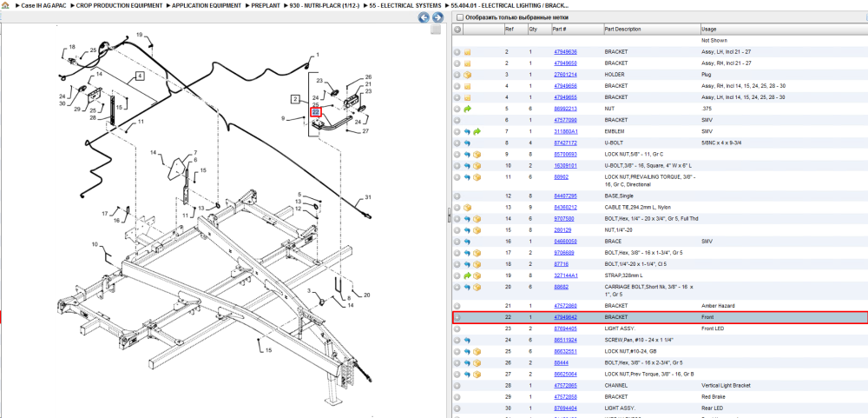Click blue arrow icon in EMBLEM row
Screen dimensions: 868x418
pyautogui.click(x=467, y=131)
